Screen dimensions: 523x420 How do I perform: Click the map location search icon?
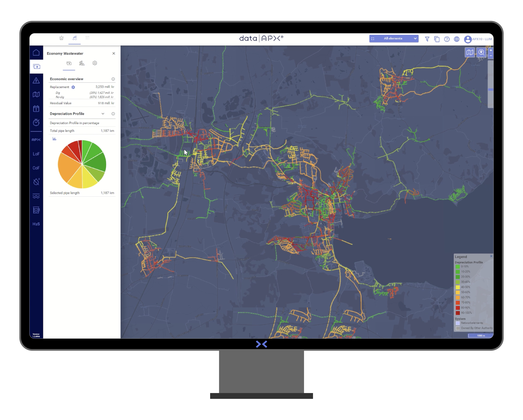(x=481, y=52)
